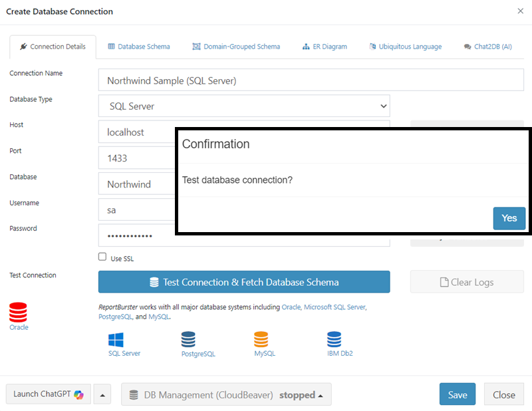Click the ChatGPT logo on the Launch ChatGPT button
The width and height of the screenshot is (532, 411).
(77, 394)
